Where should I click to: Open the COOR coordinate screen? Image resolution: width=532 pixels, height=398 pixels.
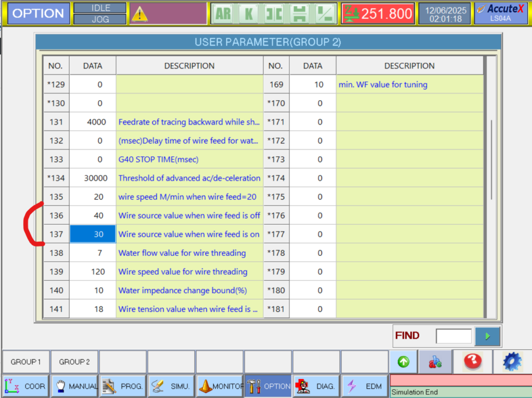coord(26,386)
